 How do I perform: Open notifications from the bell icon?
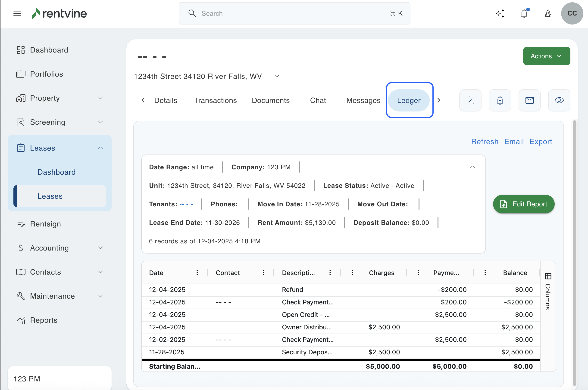pyautogui.click(x=524, y=13)
